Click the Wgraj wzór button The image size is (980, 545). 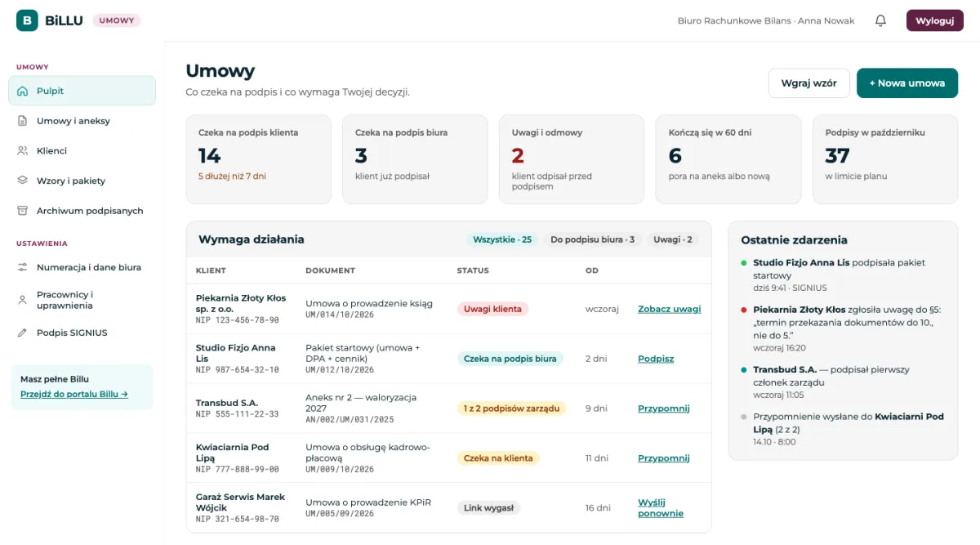coord(809,83)
